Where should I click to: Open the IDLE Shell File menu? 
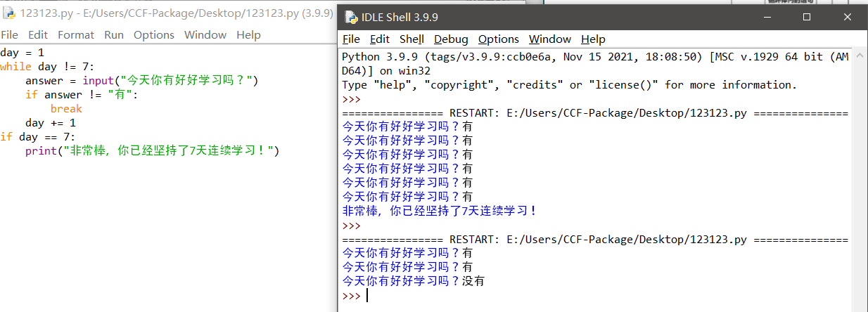click(351, 39)
